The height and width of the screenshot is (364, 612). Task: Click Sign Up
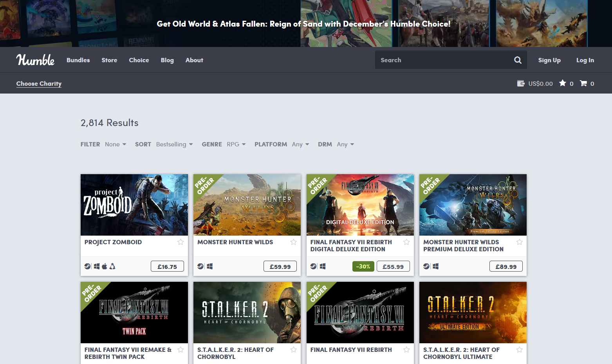point(549,60)
